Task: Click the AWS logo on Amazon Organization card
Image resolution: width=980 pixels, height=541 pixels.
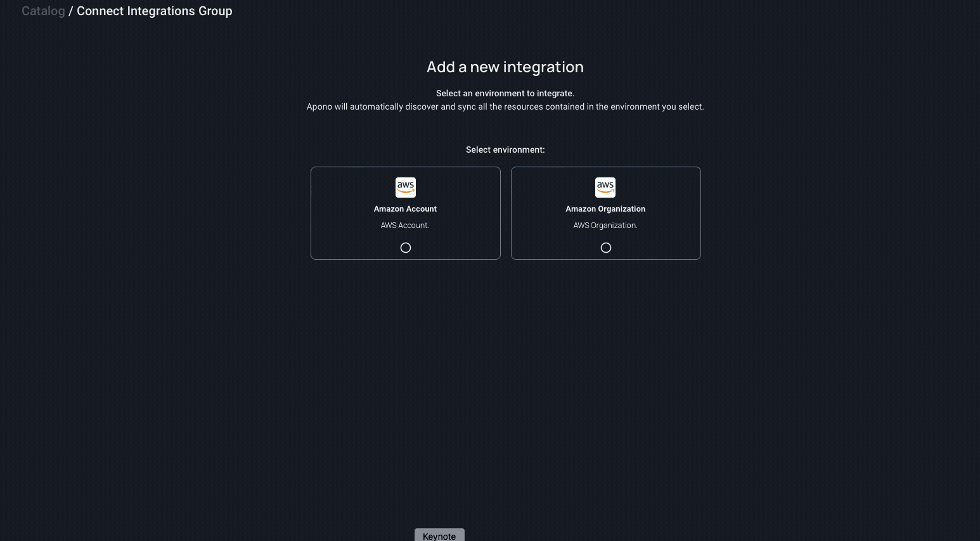Action: click(605, 188)
